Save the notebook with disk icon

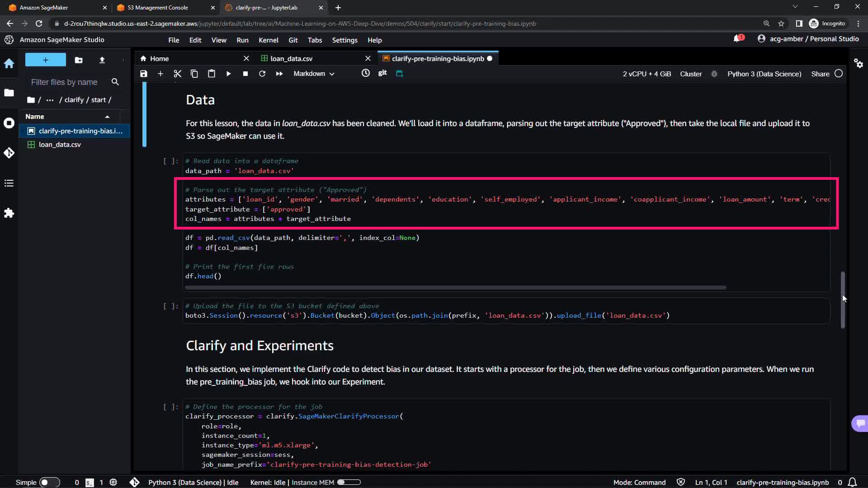pyautogui.click(x=144, y=74)
